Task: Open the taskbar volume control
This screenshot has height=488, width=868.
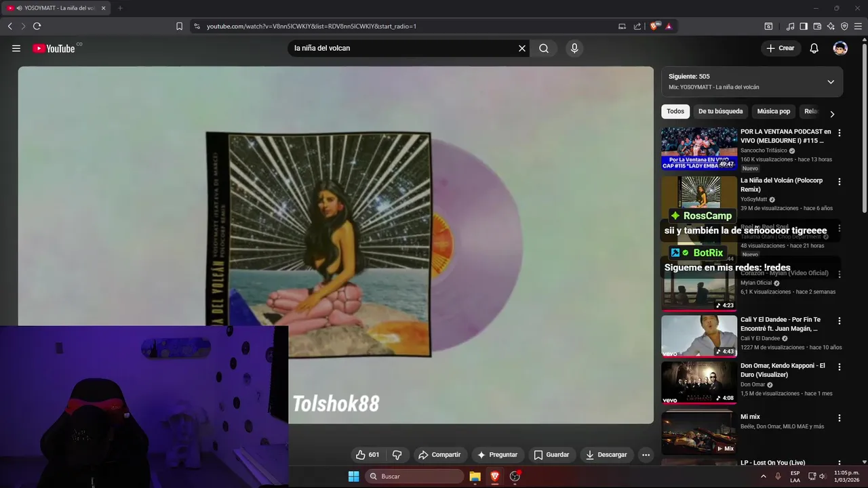Action: coord(822,476)
